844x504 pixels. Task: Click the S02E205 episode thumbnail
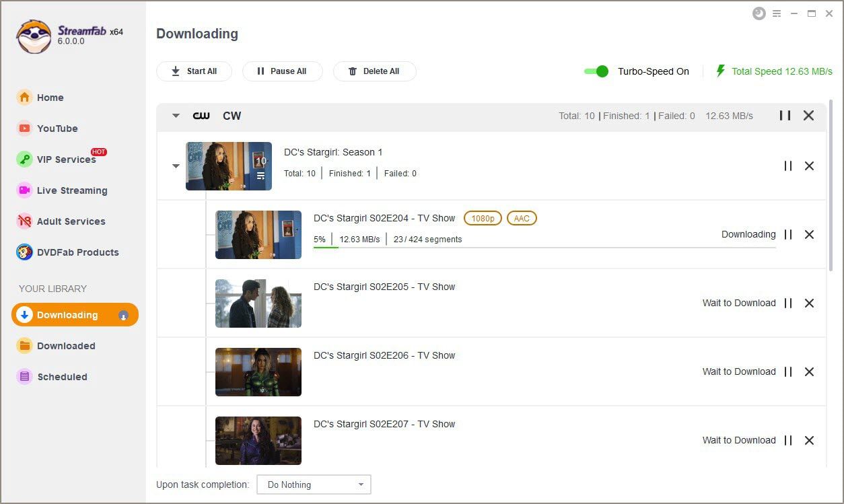tap(258, 303)
